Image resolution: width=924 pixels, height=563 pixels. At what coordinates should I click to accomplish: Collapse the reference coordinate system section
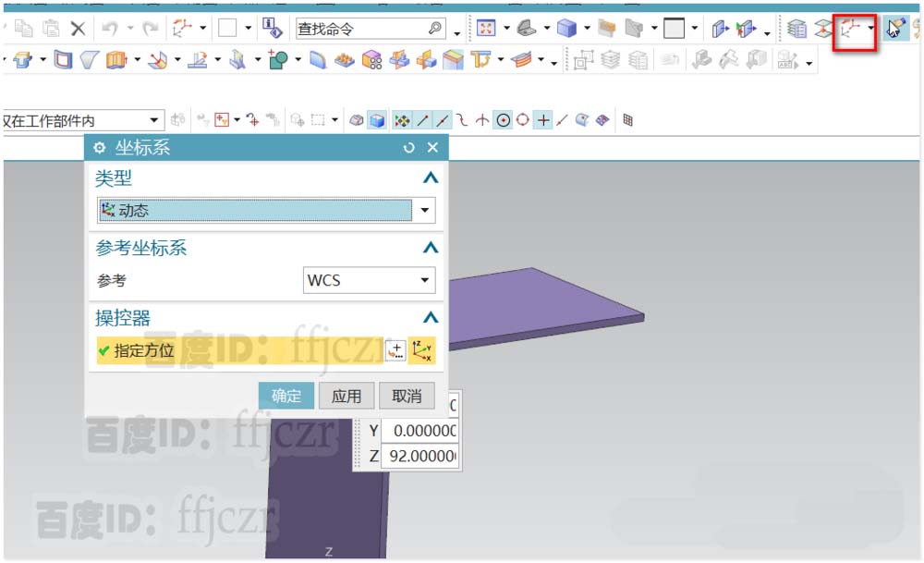[431, 247]
